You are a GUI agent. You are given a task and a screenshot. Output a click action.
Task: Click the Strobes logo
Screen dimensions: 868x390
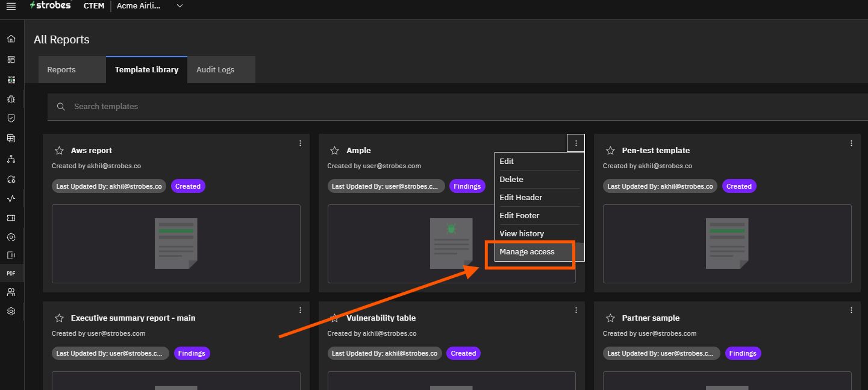pyautogui.click(x=50, y=5)
